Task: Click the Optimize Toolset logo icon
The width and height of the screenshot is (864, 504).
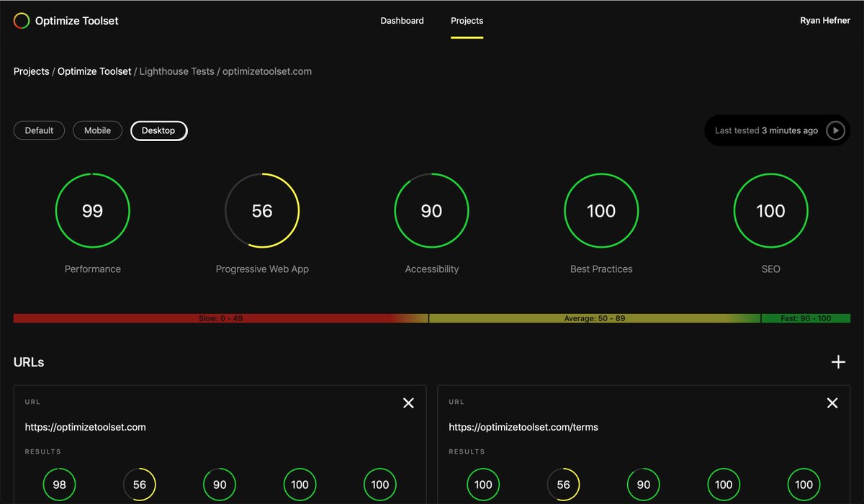Action: click(21, 20)
